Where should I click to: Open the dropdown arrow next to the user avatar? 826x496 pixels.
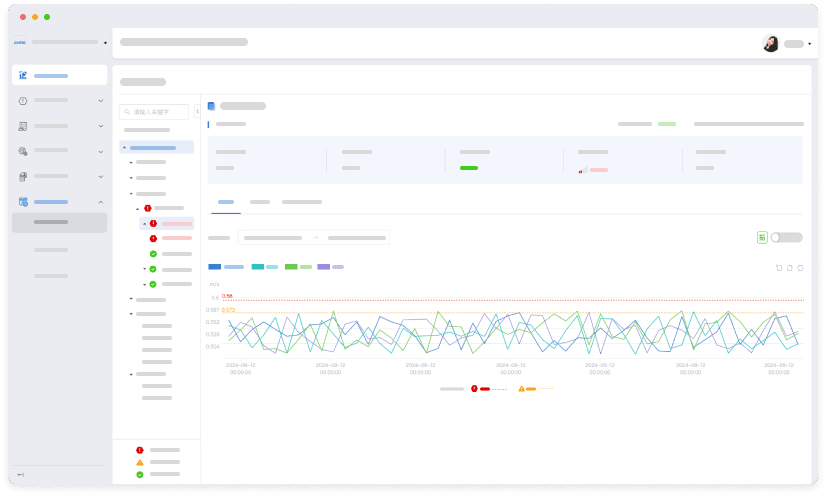pyautogui.click(x=809, y=44)
